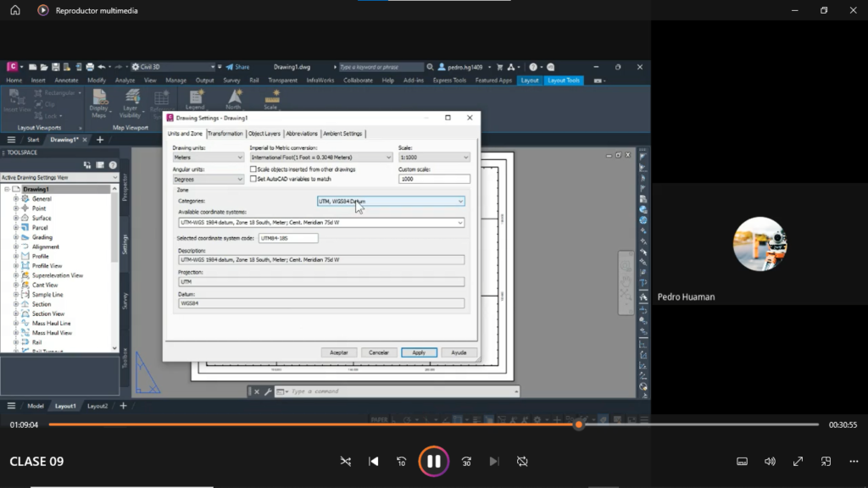Open the Ambient Settings tab

point(342,134)
